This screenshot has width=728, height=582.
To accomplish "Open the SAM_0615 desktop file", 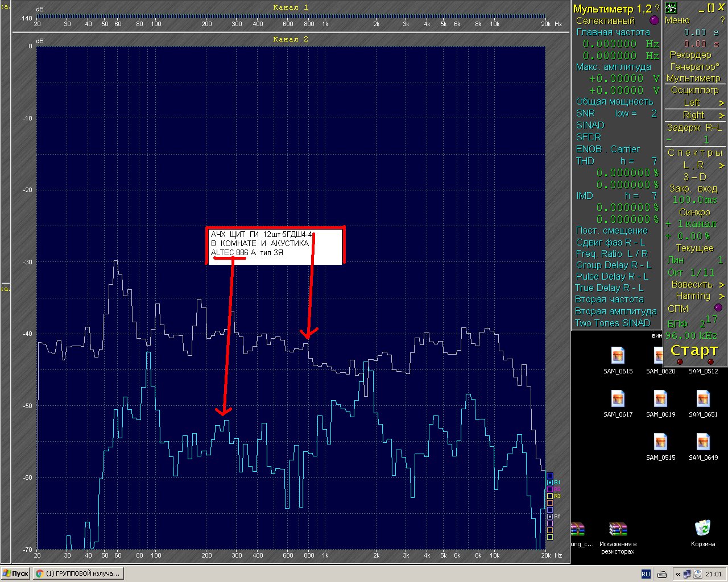I will click(618, 356).
